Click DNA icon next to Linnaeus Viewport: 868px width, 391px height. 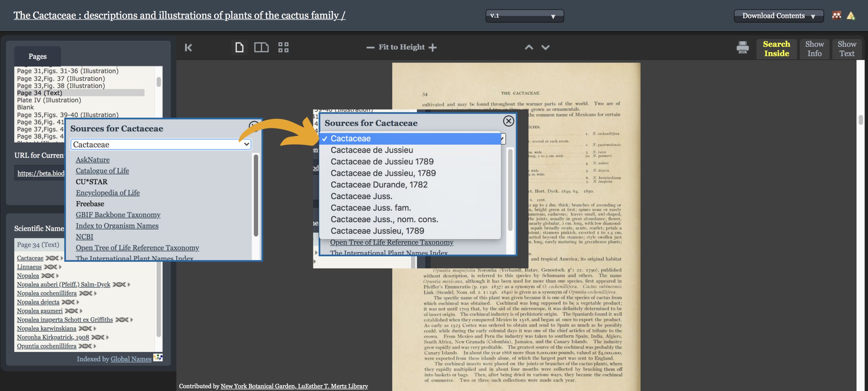(51, 267)
